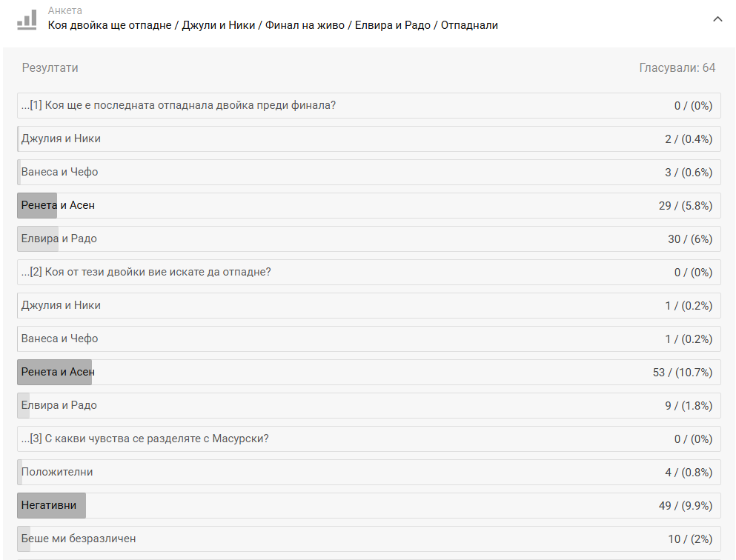Click the Резултати heading
This screenshot has height=560, width=736.
[x=50, y=68]
